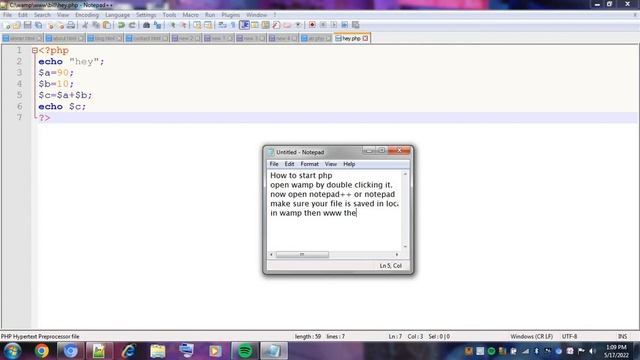Open the Settings menu

tap(146, 15)
